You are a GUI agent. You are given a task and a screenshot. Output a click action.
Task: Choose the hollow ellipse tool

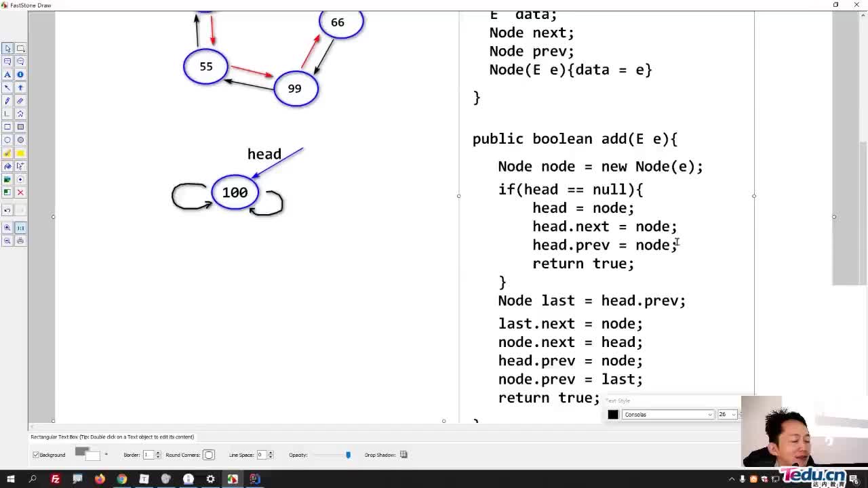7,140
